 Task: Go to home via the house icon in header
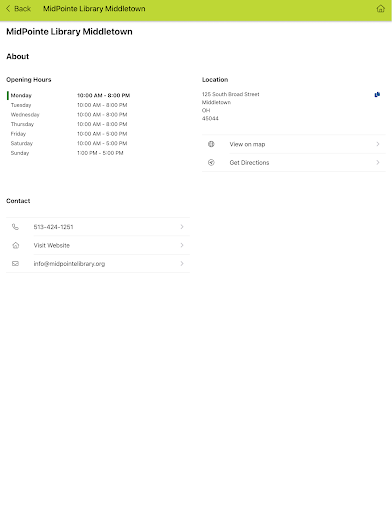380,9
